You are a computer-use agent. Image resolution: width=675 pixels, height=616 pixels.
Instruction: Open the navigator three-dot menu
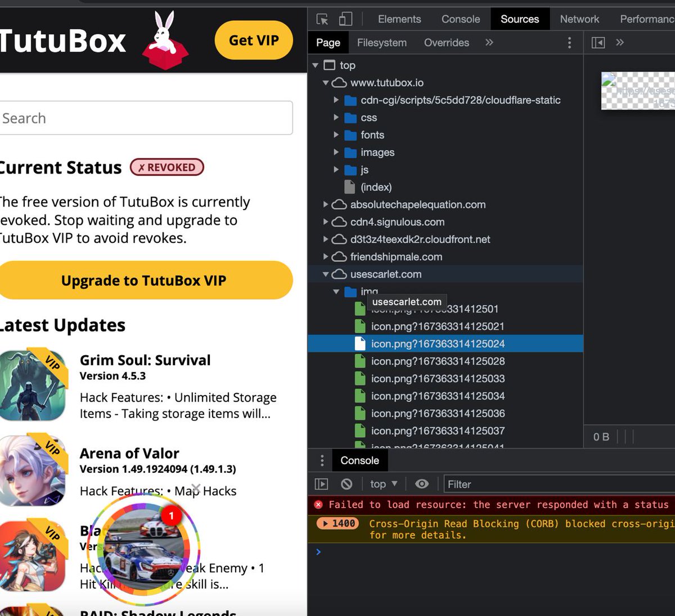[569, 43]
